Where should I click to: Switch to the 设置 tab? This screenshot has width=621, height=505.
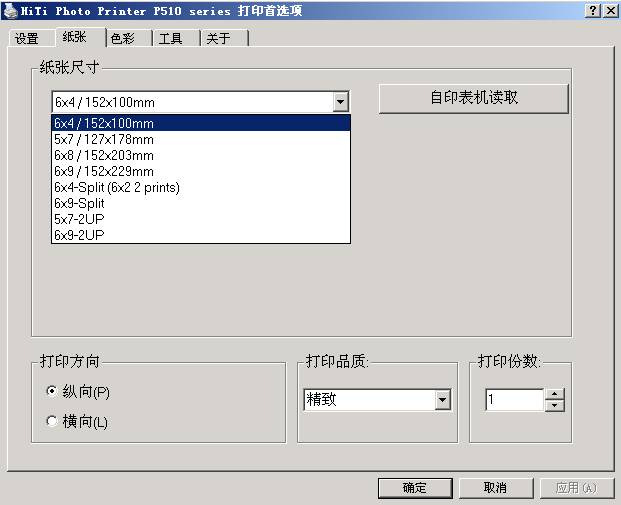pyautogui.click(x=27, y=39)
